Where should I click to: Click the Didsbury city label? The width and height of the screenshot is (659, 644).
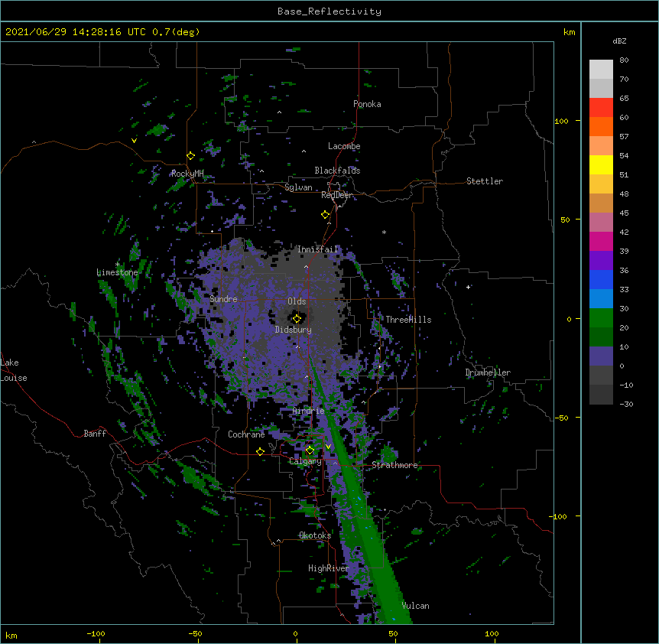tap(293, 330)
